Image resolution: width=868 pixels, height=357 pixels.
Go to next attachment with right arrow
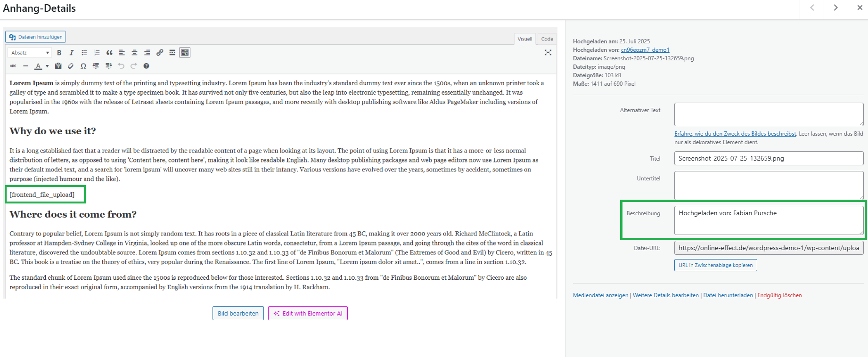(835, 8)
